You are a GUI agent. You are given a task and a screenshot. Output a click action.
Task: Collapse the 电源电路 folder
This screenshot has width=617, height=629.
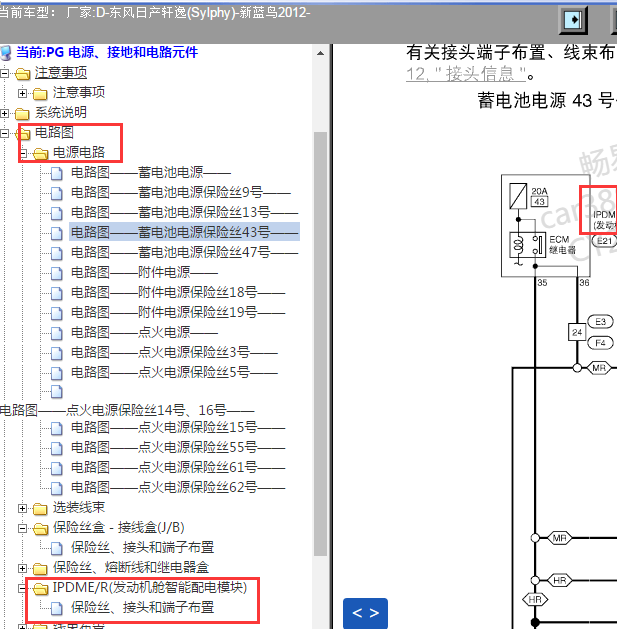22,153
